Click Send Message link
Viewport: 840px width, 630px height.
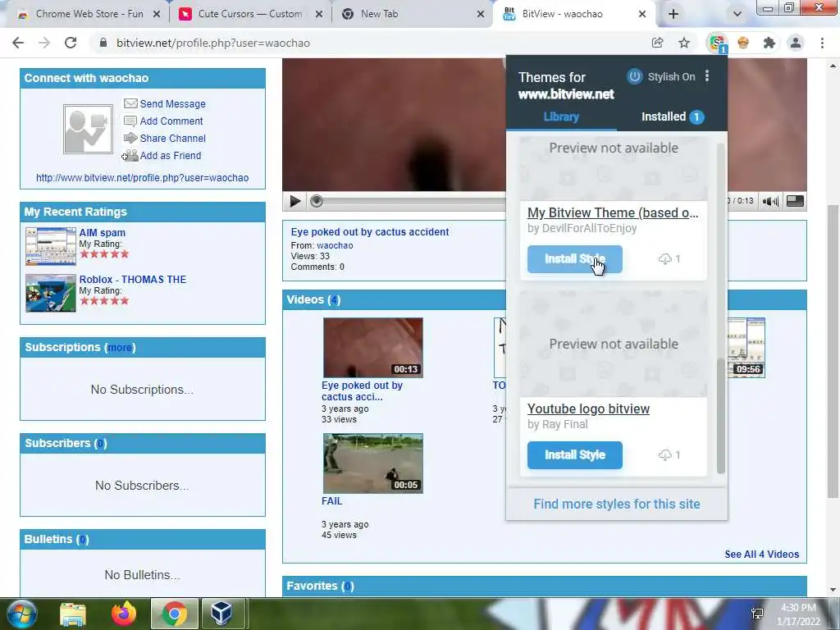click(x=172, y=104)
